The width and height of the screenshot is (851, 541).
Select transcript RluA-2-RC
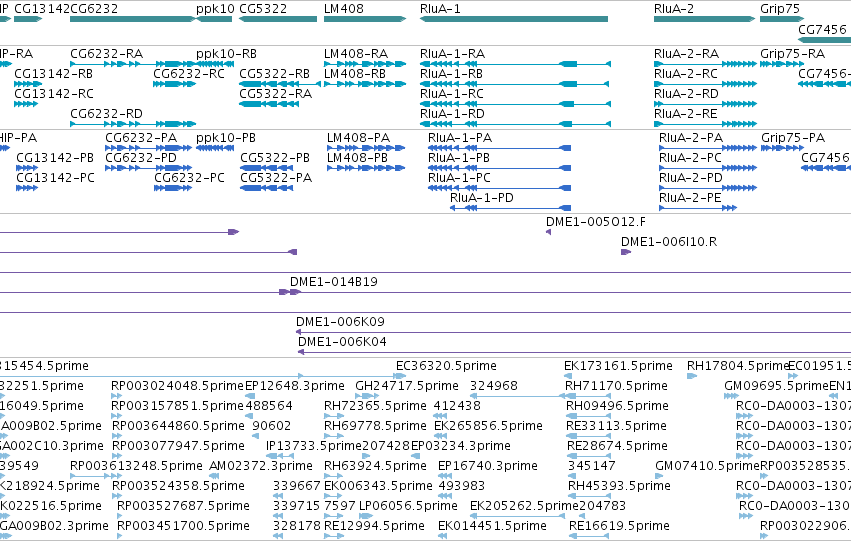tap(705, 84)
